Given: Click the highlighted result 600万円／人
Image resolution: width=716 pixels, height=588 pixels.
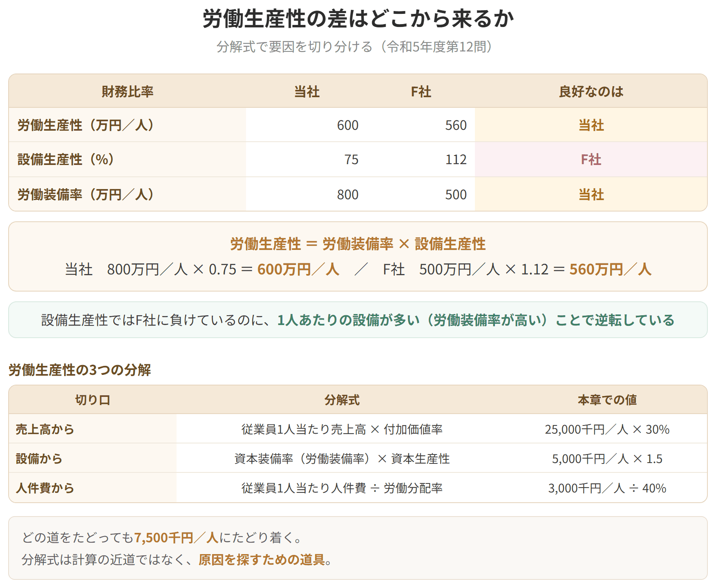Looking at the screenshot, I should 298,269.
